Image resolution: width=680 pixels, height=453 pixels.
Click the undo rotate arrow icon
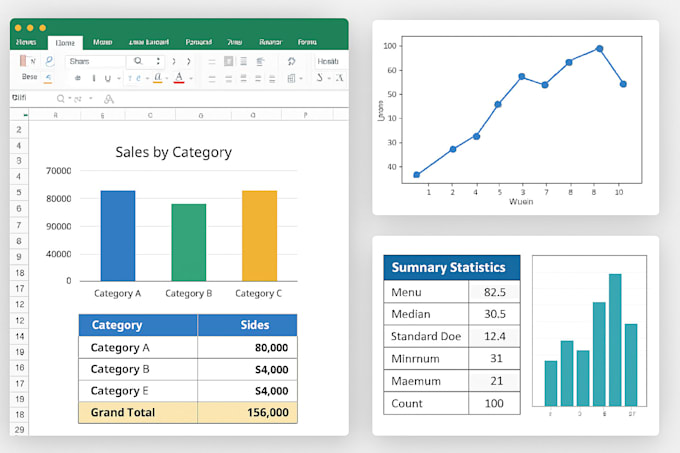[x=291, y=61]
